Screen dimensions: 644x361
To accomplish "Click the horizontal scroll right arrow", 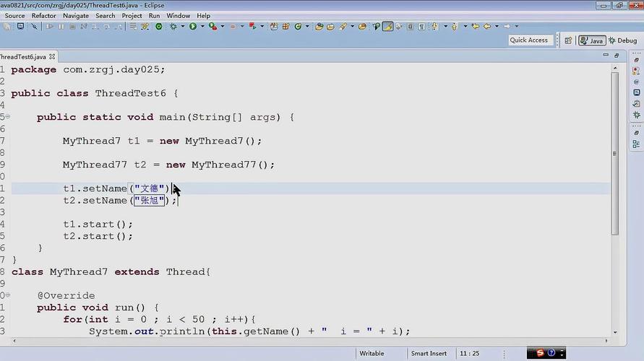I will pyautogui.click(x=606, y=341).
